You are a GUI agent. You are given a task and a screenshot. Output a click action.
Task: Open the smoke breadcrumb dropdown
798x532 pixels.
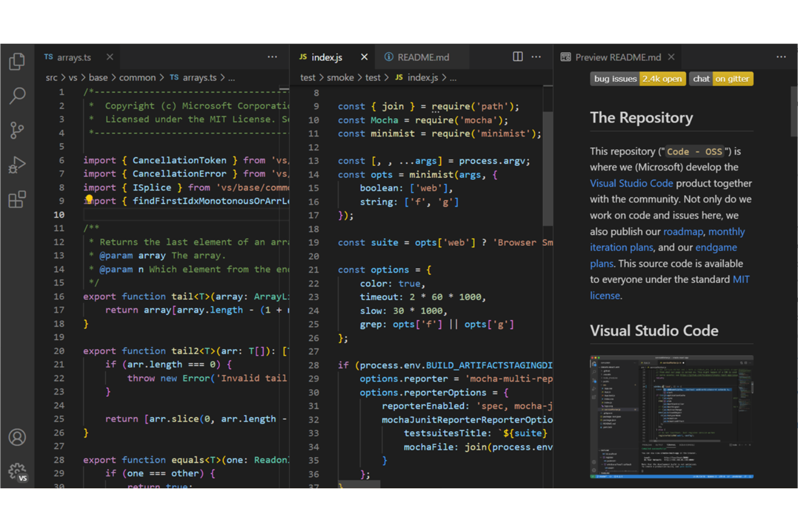pyautogui.click(x=340, y=77)
